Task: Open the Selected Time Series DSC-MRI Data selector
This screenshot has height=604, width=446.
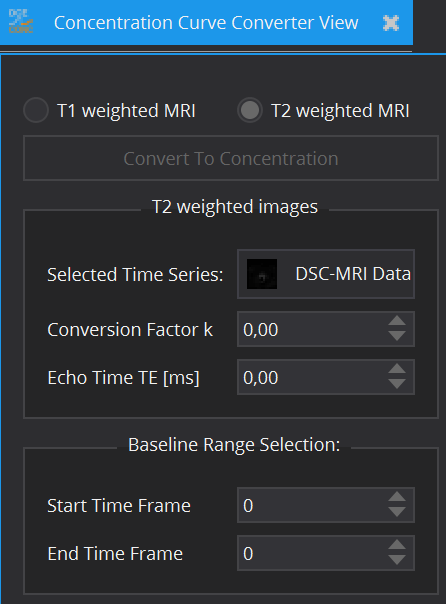Action: (x=326, y=274)
